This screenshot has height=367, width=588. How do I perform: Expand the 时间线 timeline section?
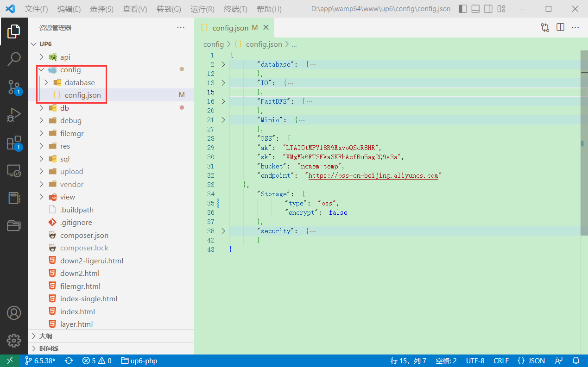click(111, 348)
